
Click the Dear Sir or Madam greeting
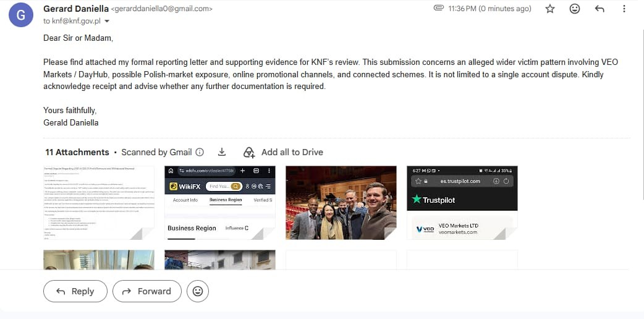click(78, 38)
